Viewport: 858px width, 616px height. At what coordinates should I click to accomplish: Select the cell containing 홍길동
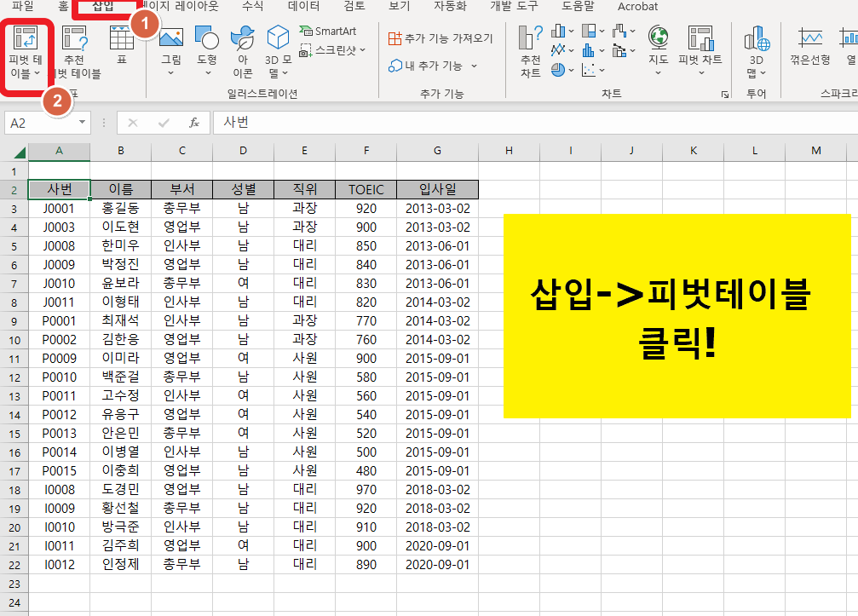click(x=120, y=208)
